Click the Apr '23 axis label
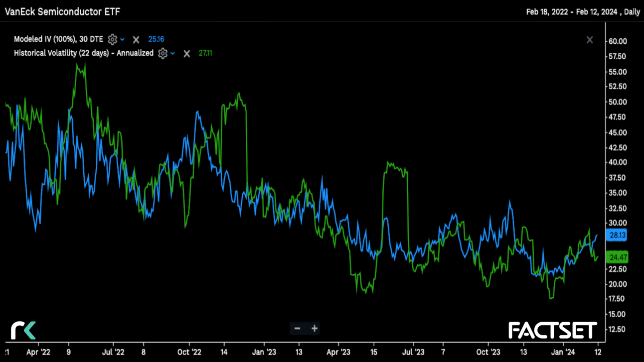Image resolution: width=644 pixels, height=362 pixels. pyautogui.click(x=338, y=352)
